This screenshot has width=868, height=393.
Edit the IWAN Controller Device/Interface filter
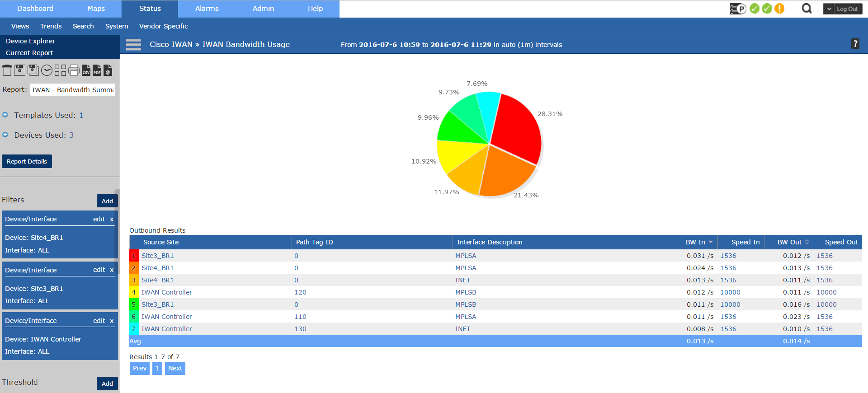click(x=99, y=321)
